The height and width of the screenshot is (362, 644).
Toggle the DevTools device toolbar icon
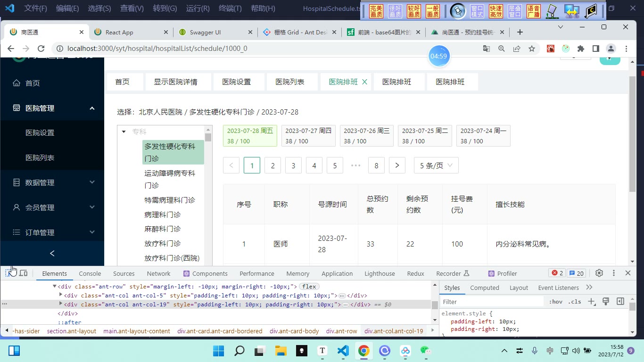click(23, 273)
